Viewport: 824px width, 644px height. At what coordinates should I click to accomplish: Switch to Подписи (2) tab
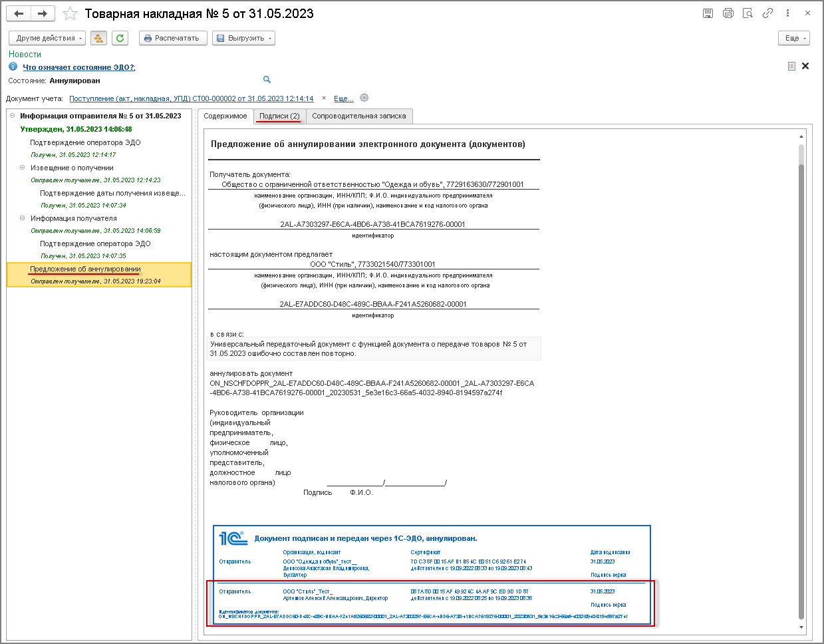tap(279, 116)
